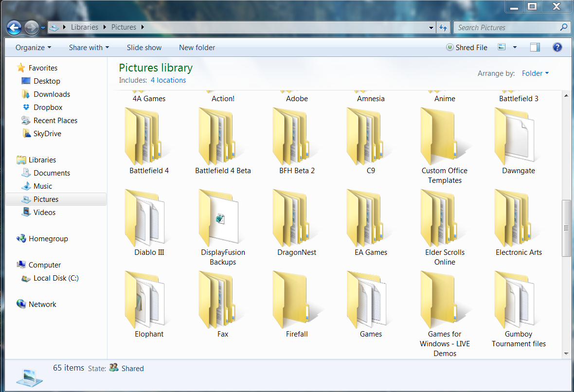Select Pictures library in sidebar

click(x=56, y=199)
